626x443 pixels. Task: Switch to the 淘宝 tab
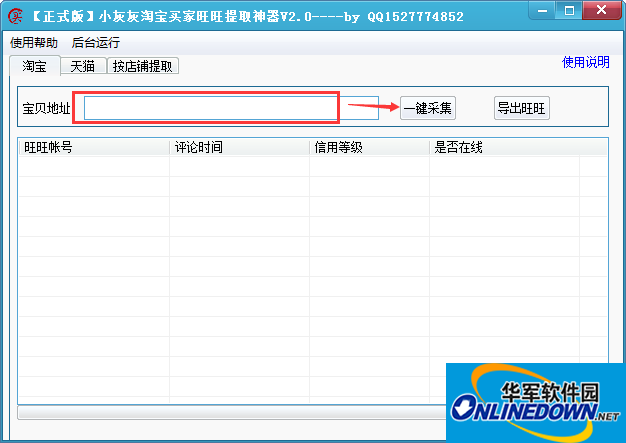pyautogui.click(x=34, y=66)
